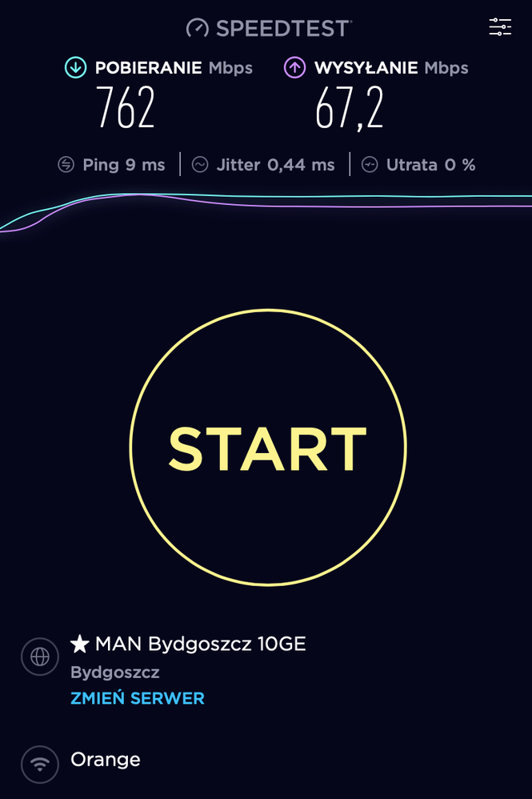Image resolution: width=532 pixels, height=799 pixels.
Task: Click the upload arrow icon beside WYSYŁANIE
Action: pyautogui.click(x=294, y=67)
